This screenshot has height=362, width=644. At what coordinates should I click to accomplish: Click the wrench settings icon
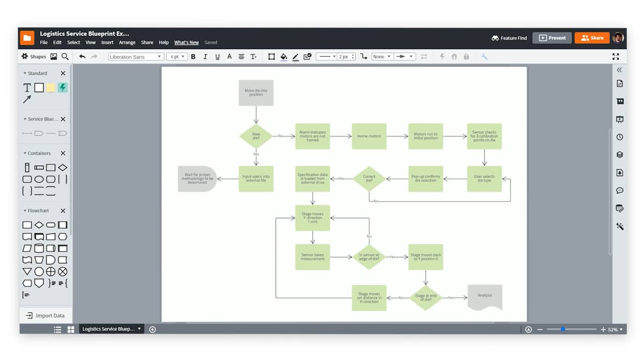(484, 56)
